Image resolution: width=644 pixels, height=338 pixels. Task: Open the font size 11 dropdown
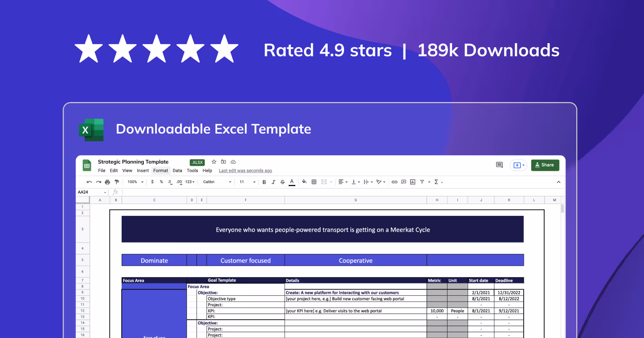click(247, 182)
